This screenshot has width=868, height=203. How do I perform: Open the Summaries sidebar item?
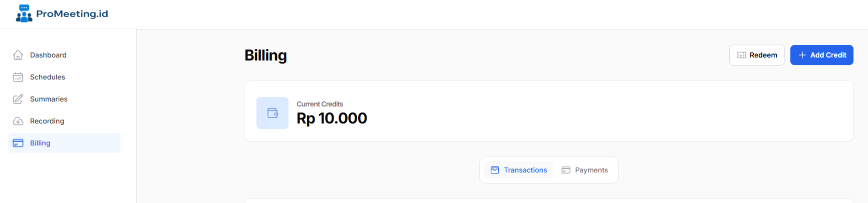[x=49, y=99]
